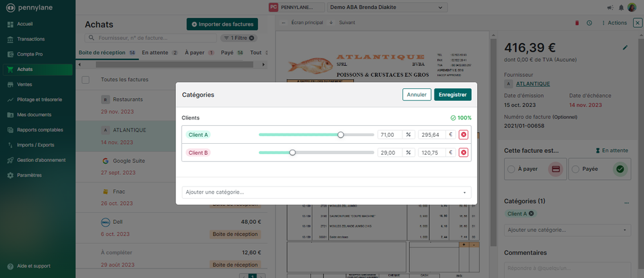Expand the company selector Demo ABA Brenda Diakite
Image resolution: width=644 pixels, height=278 pixels.
[385, 8]
